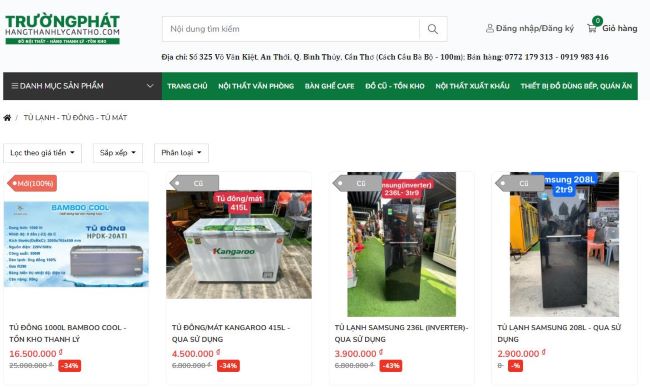This screenshot has width=650, height=387.
Task: Open Nội thất xuất khẩu menu
Action: 472,86
